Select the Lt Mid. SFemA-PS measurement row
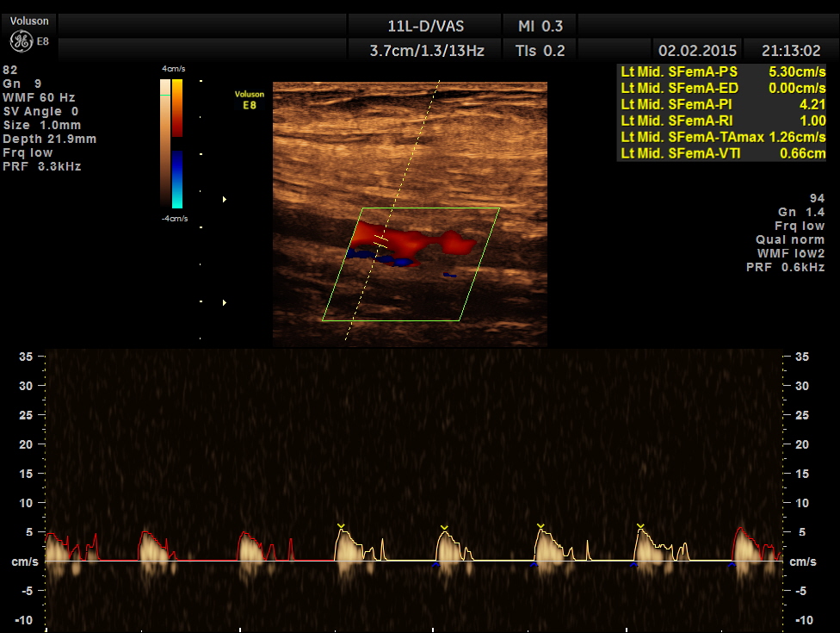The height and width of the screenshot is (633, 840). [723, 71]
